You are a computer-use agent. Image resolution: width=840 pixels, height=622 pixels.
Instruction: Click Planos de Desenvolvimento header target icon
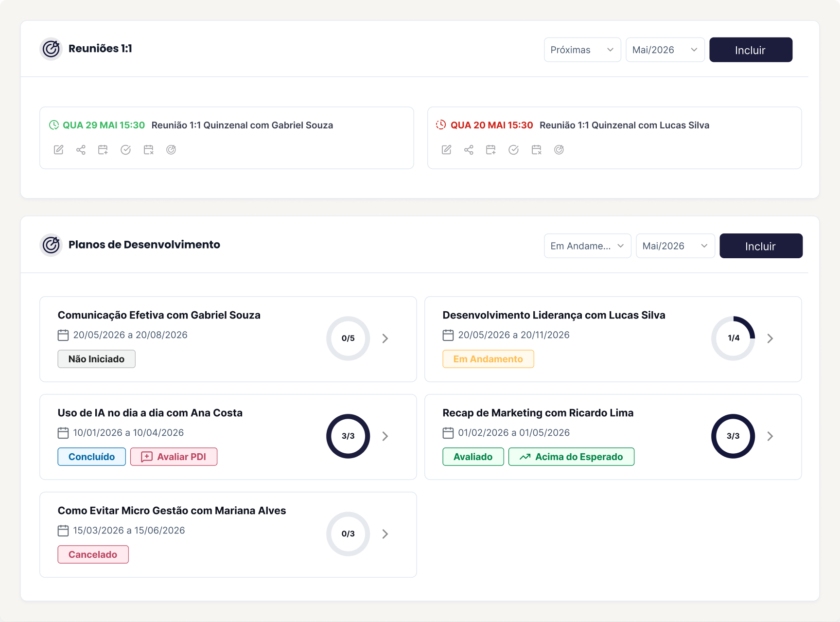51,245
